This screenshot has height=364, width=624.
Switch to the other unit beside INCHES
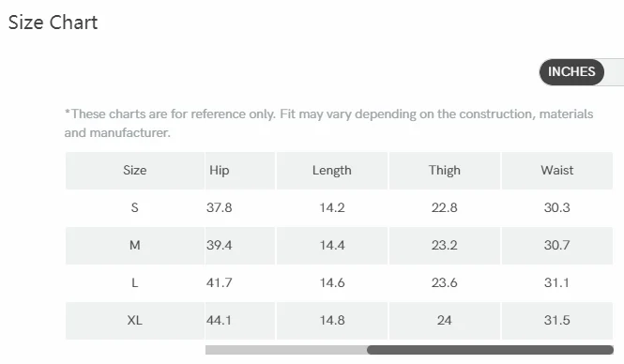[x=615, y=72]
